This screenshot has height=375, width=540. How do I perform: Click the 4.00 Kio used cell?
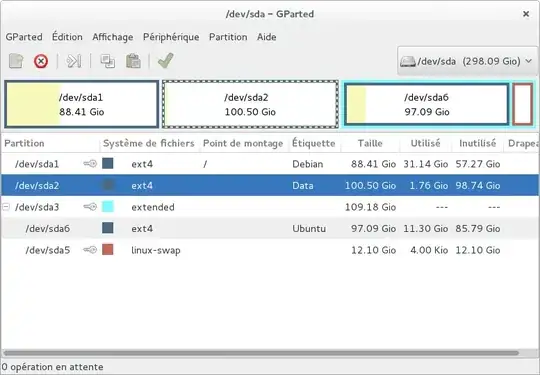[x=429, y=250]
